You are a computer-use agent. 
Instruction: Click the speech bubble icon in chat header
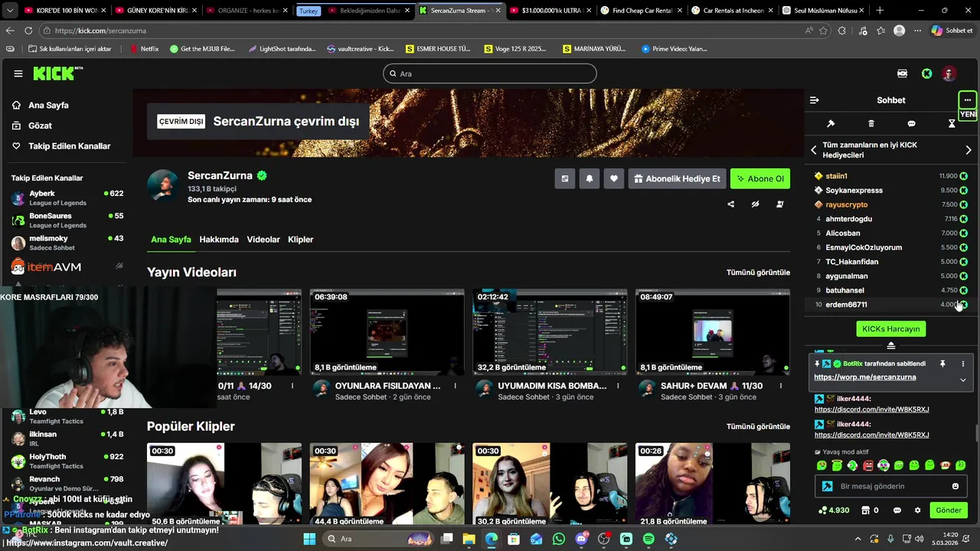pos(911,123)
